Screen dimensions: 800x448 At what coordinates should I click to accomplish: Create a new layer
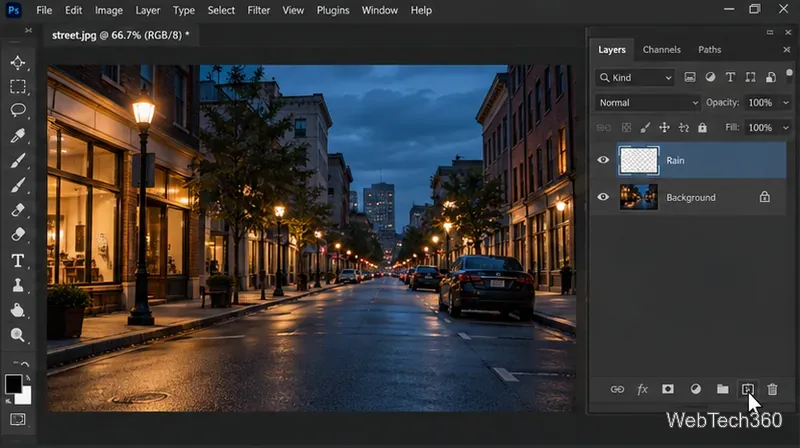748,389
